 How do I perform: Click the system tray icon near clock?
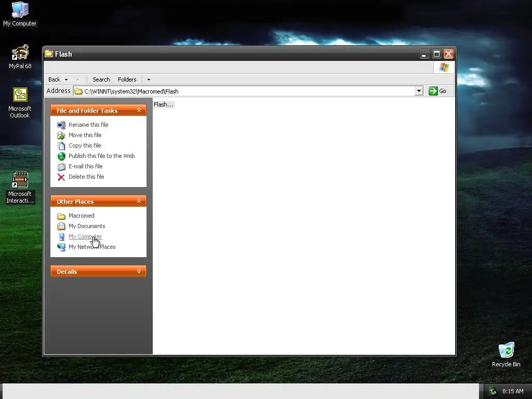click(x=493, y=391)
